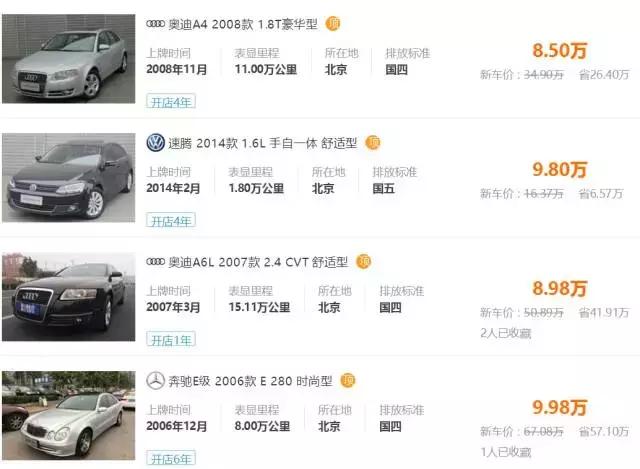Screen dimensions: 640x469
Task: Click the orange 顶 badge on 速腾 listing
Action: pos(373,143)
